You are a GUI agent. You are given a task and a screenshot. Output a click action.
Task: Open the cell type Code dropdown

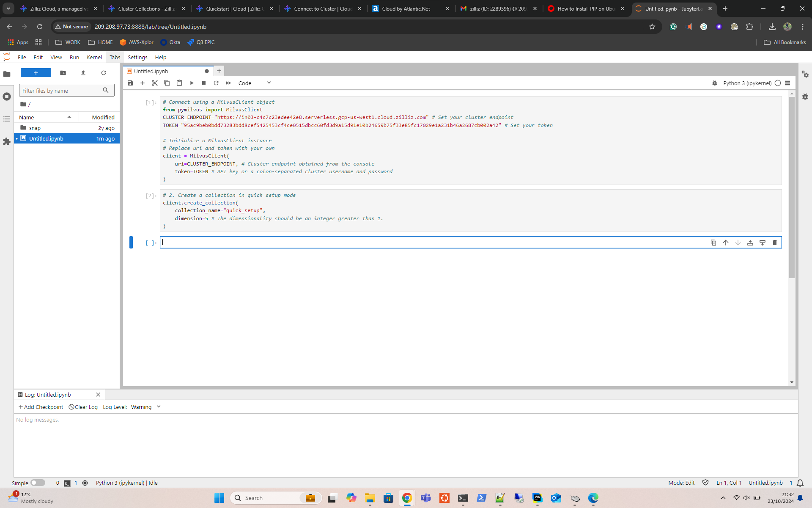point(254,83)
